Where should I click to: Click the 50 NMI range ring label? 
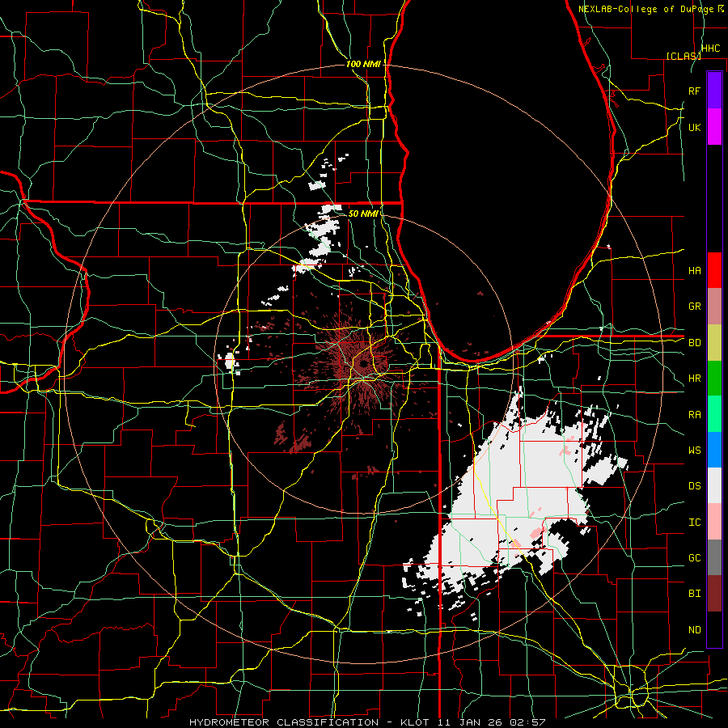tap(363, 214)
